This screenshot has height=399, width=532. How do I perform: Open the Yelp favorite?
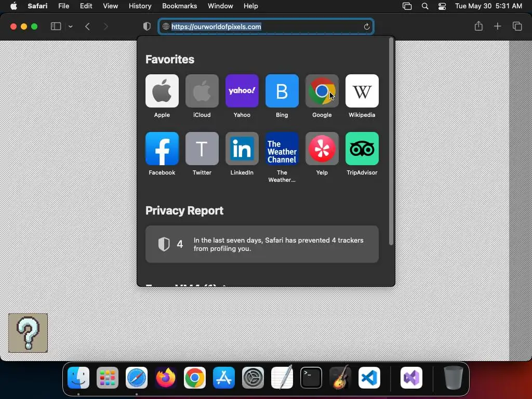pyautogui.click(x=322, y=149)
